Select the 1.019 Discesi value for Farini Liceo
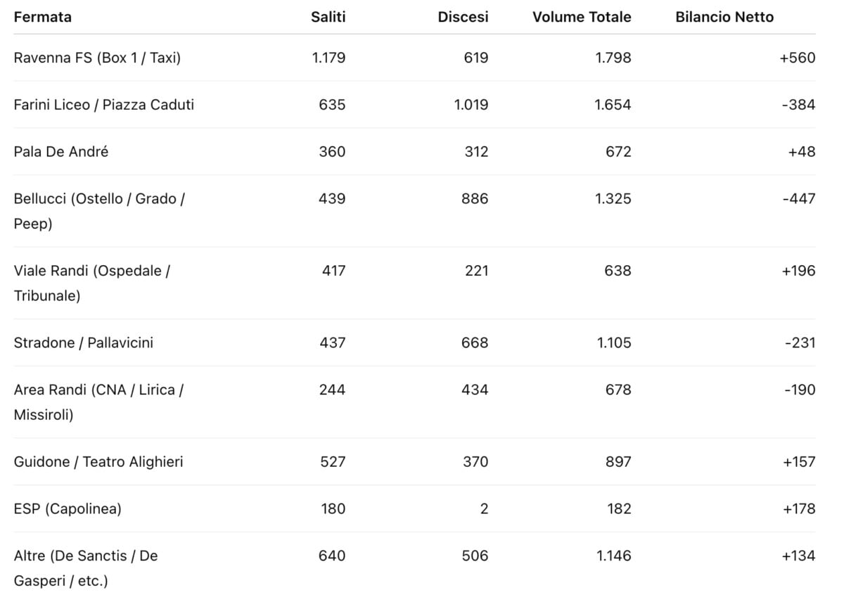 pyautogui.click(x=471, y=105)
